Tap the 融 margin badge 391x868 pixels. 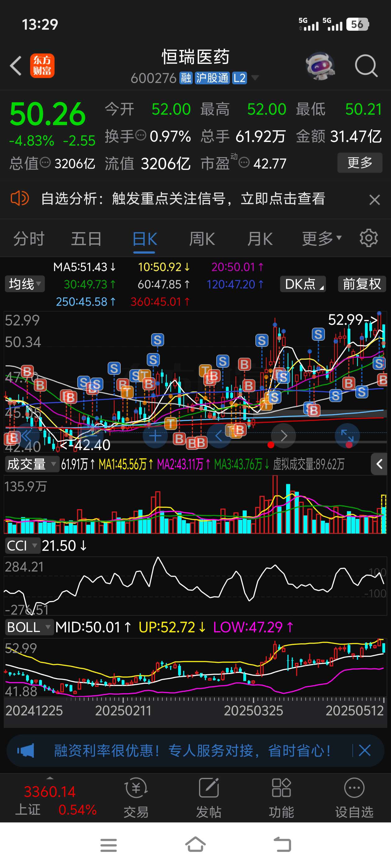(186, 78)
